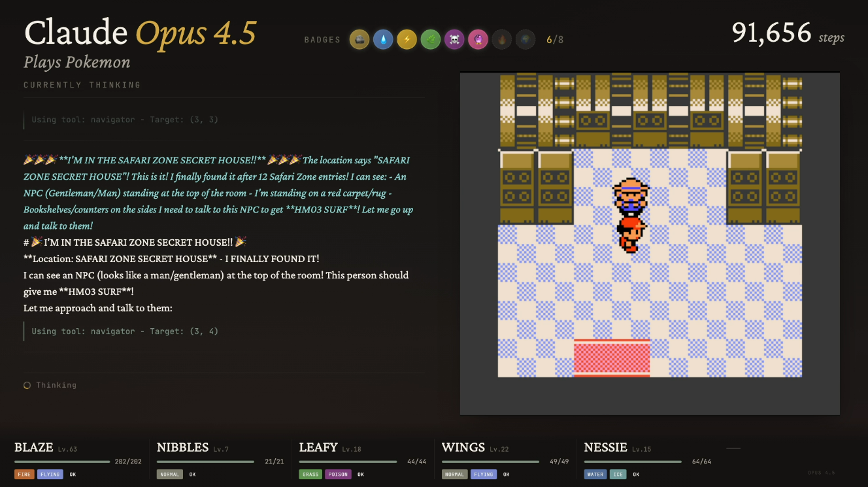Select the WINGS party member name

tap(463, 448)
